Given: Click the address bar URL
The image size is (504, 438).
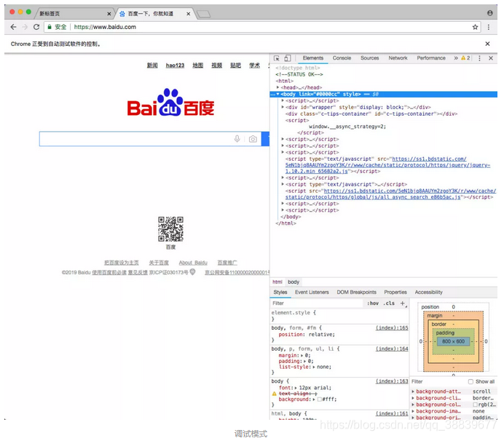Looking at the screenshot, I should (x=105, y=27).
